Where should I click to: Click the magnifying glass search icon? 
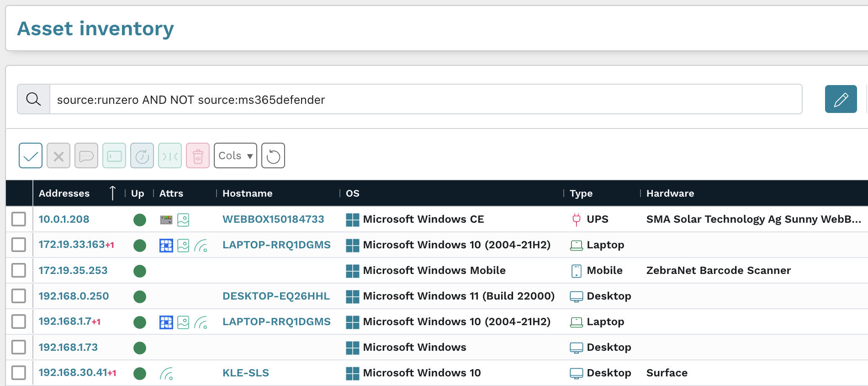click(x=33, y=99)
